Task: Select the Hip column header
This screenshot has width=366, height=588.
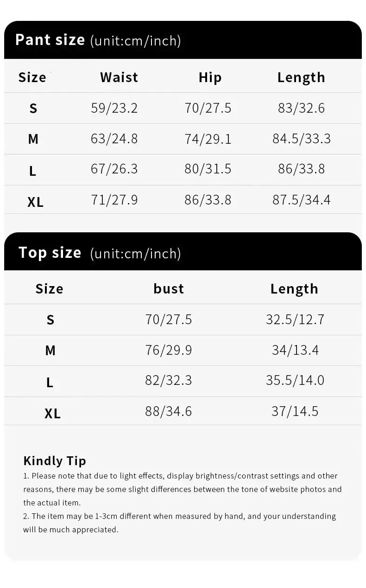Action: click(x=210, y=77)
